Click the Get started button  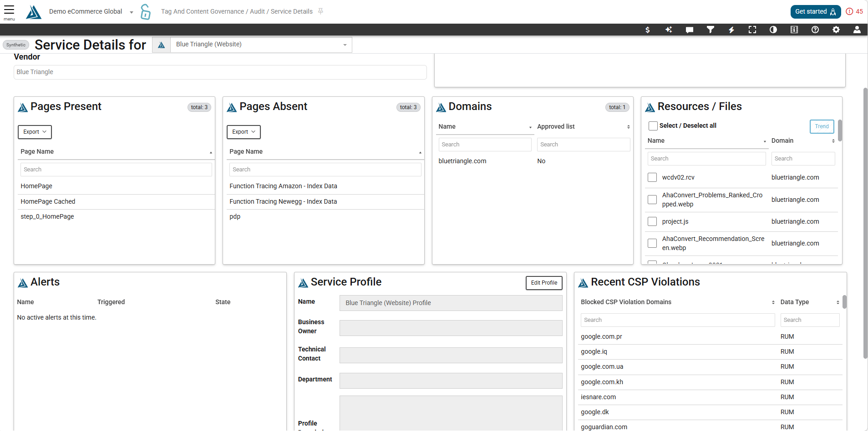click(x=816, y=12)
